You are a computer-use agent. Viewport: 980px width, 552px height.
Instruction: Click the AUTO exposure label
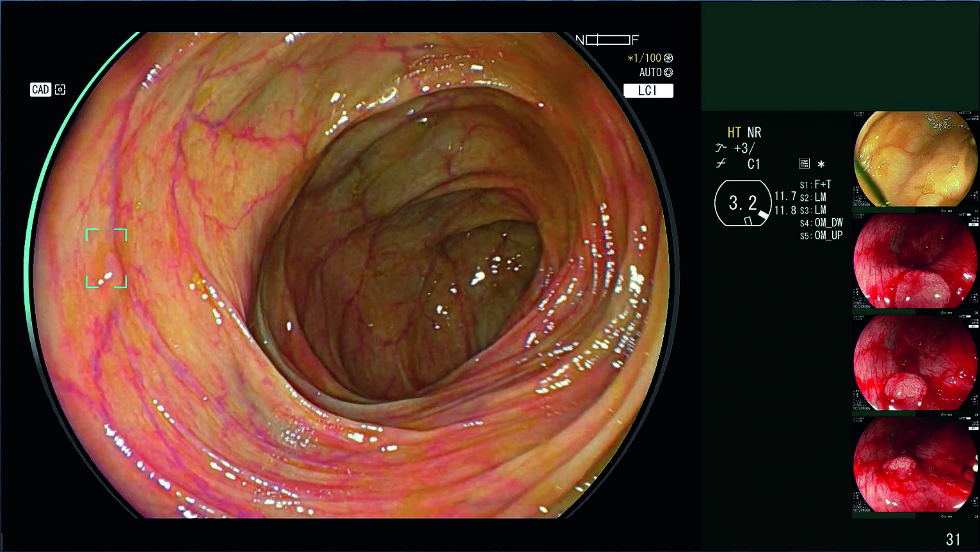click(650, 73)
